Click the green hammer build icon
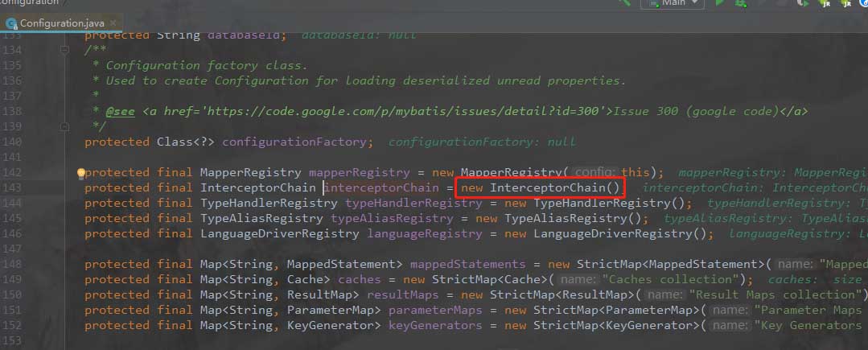The width and height of the screenshot is (868, 350). click(x=625, y=3)
